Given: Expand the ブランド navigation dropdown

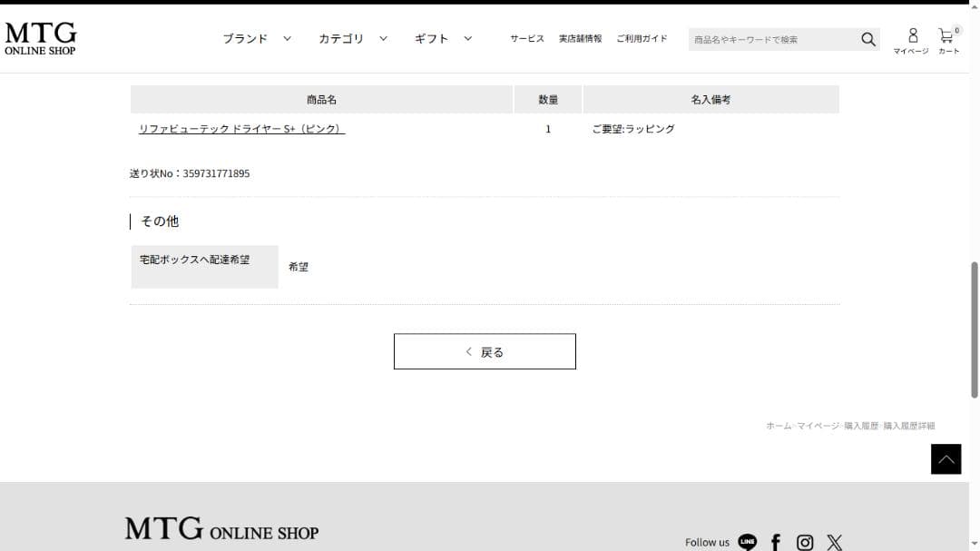Looking at the screenshot, I should point(245,39).
